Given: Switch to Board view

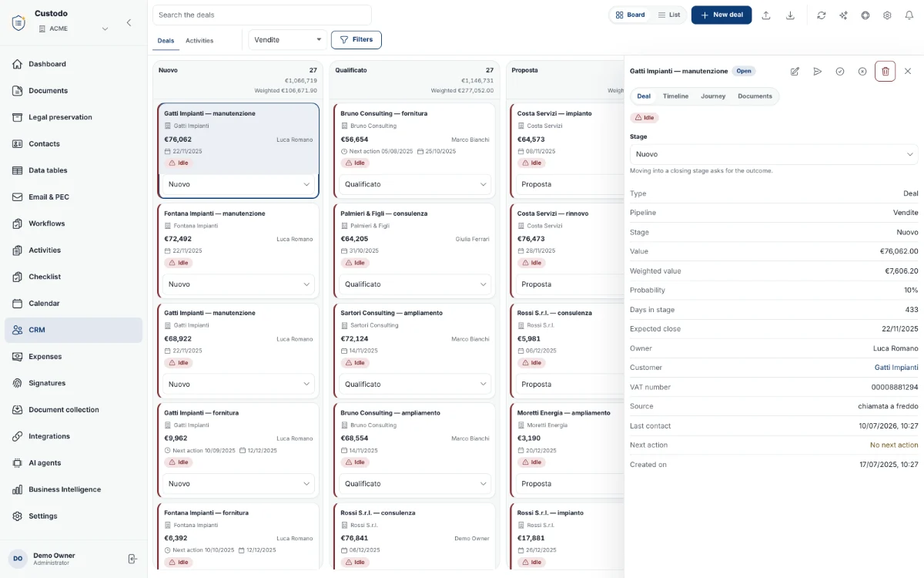Looking at the screenshot, I should [x=630, y=15].
